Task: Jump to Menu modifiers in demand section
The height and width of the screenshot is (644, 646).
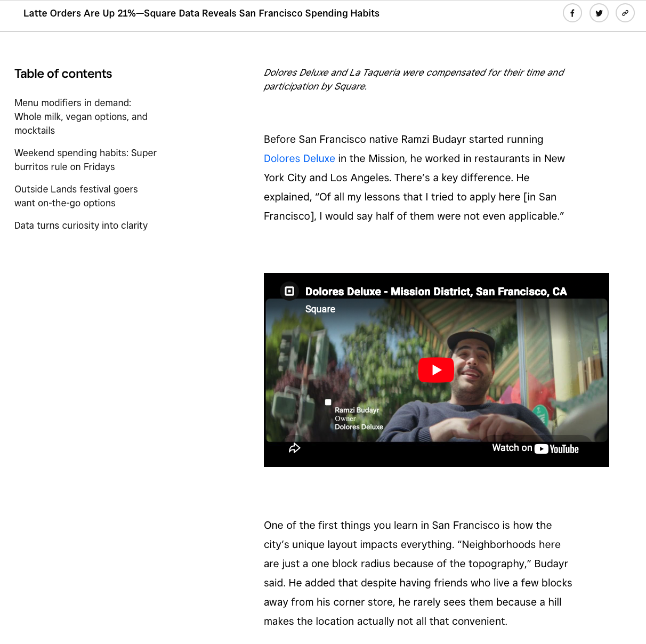Action: tap(81, 117)
